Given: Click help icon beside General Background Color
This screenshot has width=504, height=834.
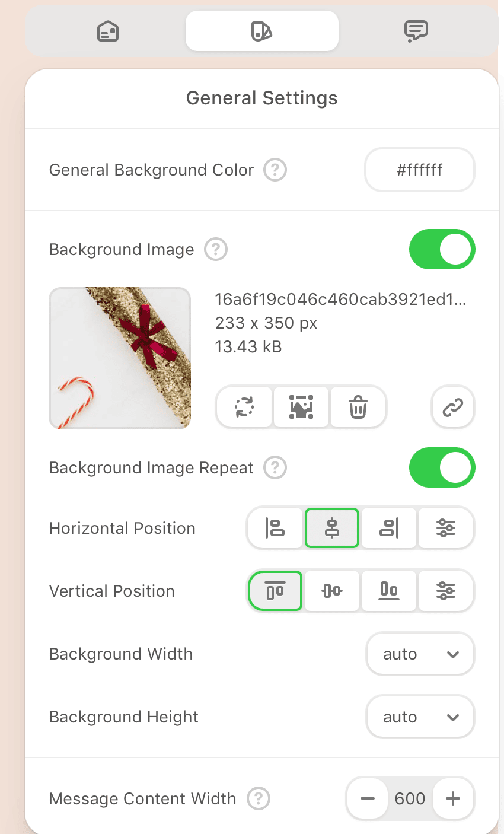Looking at the screenshot, I should (x=275, y=170).
